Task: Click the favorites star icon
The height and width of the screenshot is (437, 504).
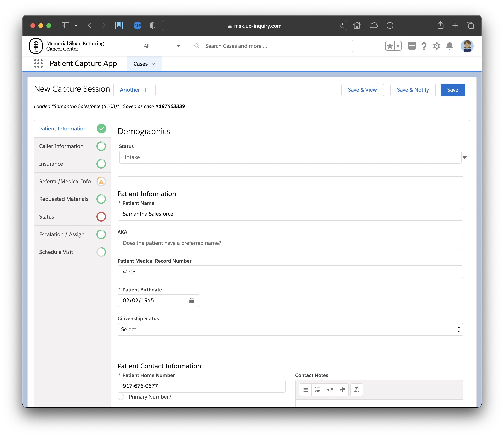Action: (x=390, y=46)
